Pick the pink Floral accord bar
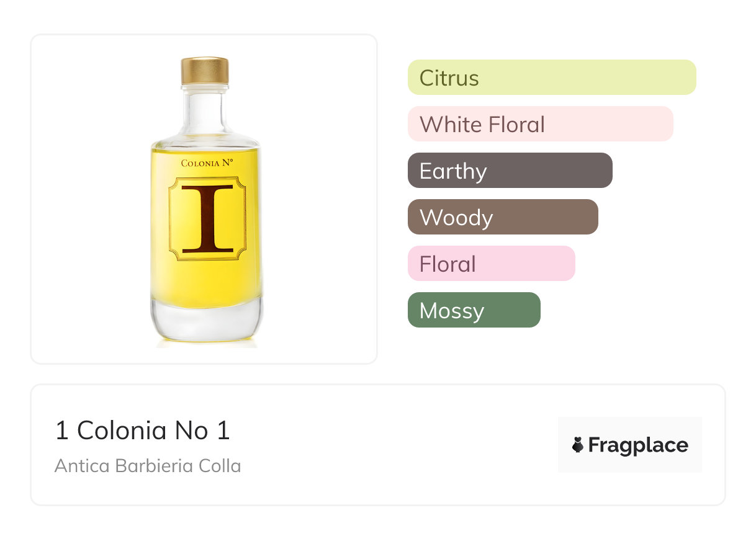Viewport: 756px width, 536px height. pos(491,264)
